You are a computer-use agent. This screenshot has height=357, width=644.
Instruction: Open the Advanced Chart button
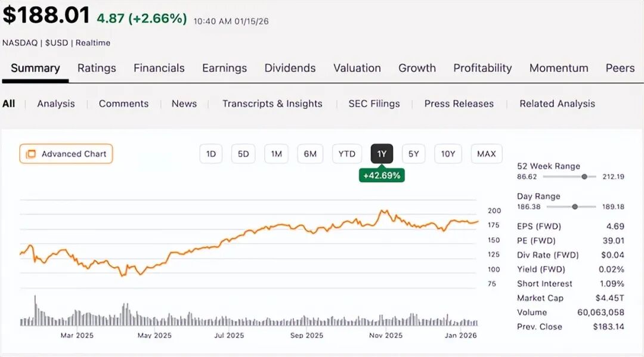tap(66, 154)
